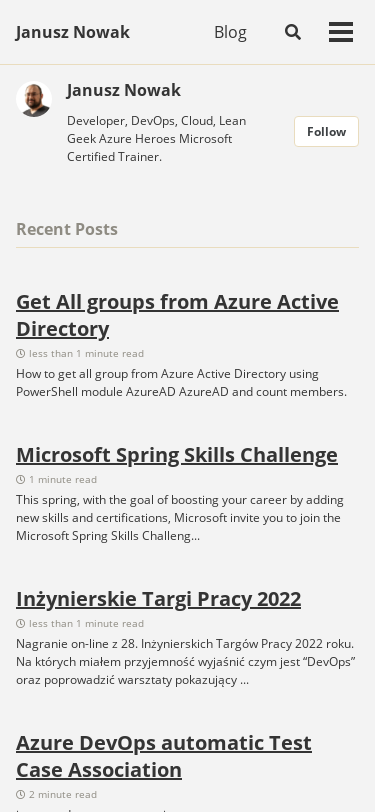
Task: Open Microsoft Spring Skills Challenge post
Action: (177, 455)
